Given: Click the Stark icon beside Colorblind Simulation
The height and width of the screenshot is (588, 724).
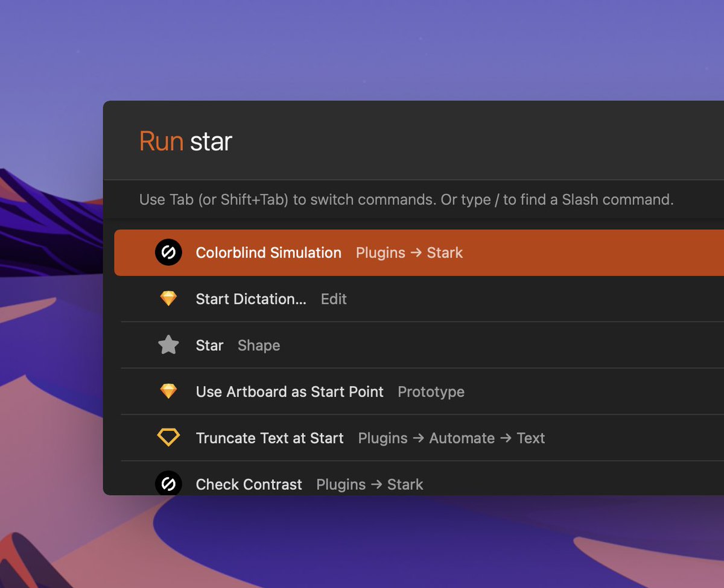Looking at the screenshot, I should coord(168,253).
